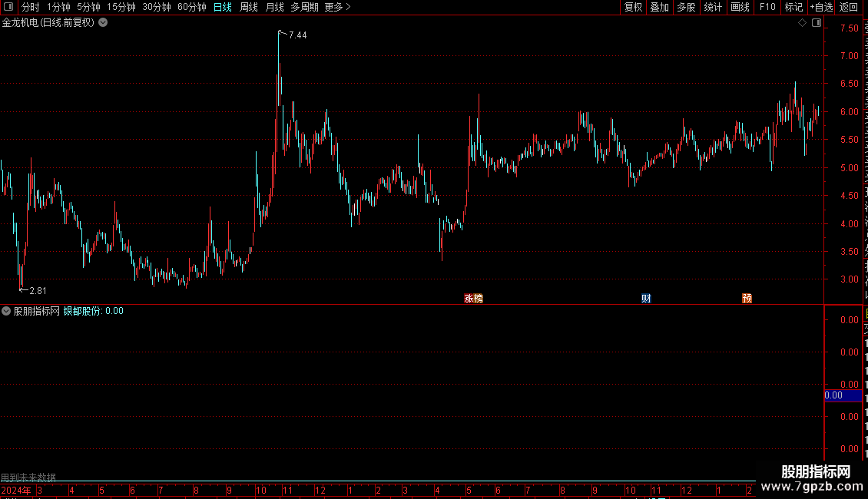The width and height of the screenshot is (868, 499).
Task: Switch to the 分时 intraday view
Action: [31, 7]
